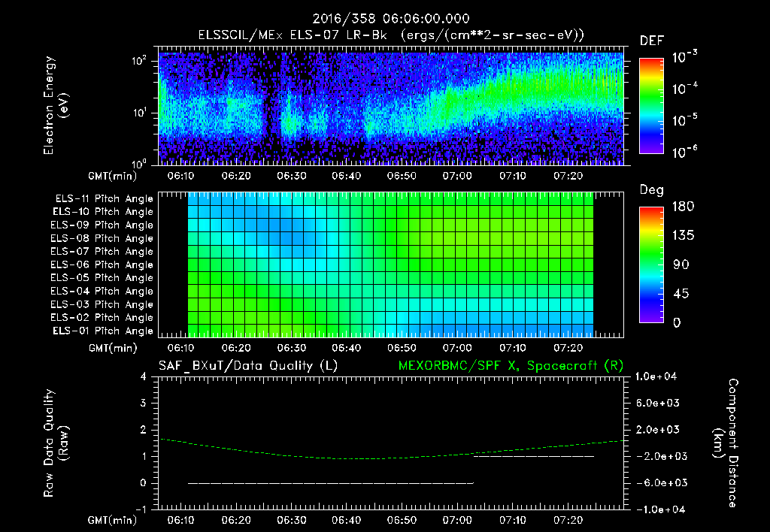Click the 45 value on Deg scale
The height and width of the screenshot is (532, 770).
point(681,294)
